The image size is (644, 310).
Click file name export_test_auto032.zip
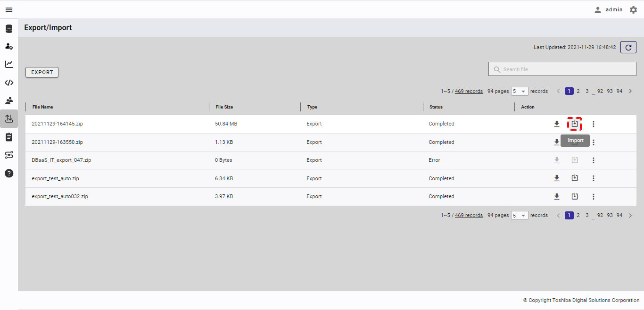(x=60, y=196)
